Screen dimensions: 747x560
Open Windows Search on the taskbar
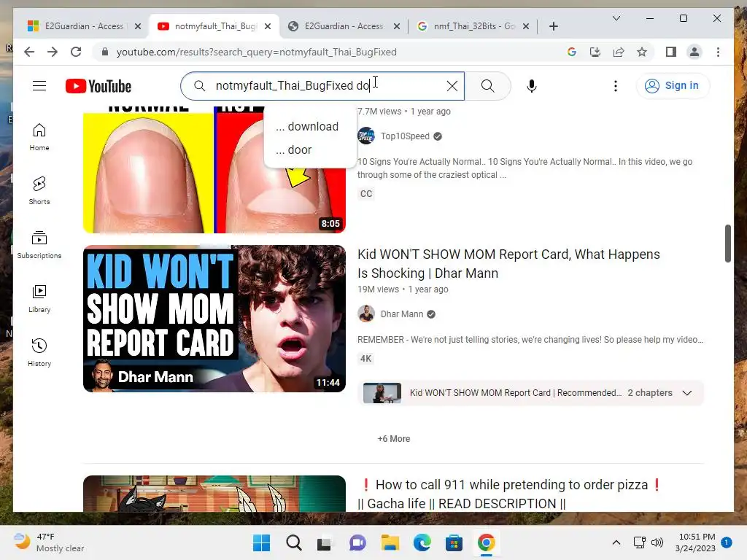pyautogui.click(x=293, y=542)
